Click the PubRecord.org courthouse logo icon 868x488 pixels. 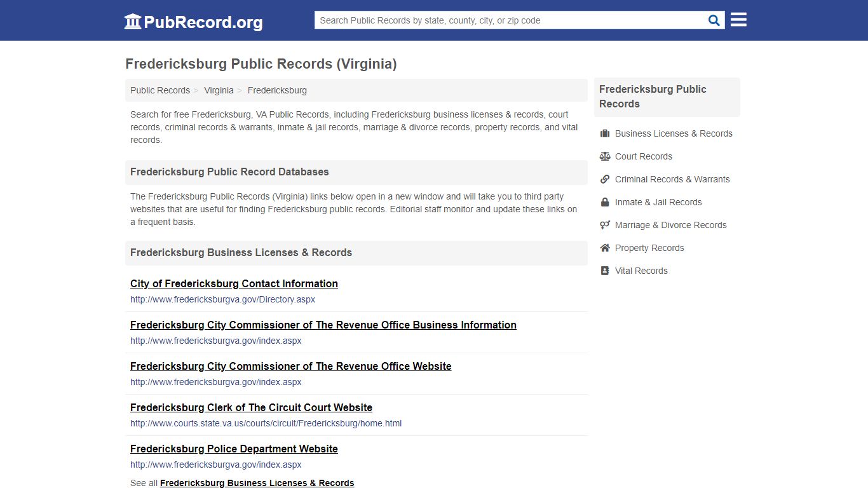133,21
